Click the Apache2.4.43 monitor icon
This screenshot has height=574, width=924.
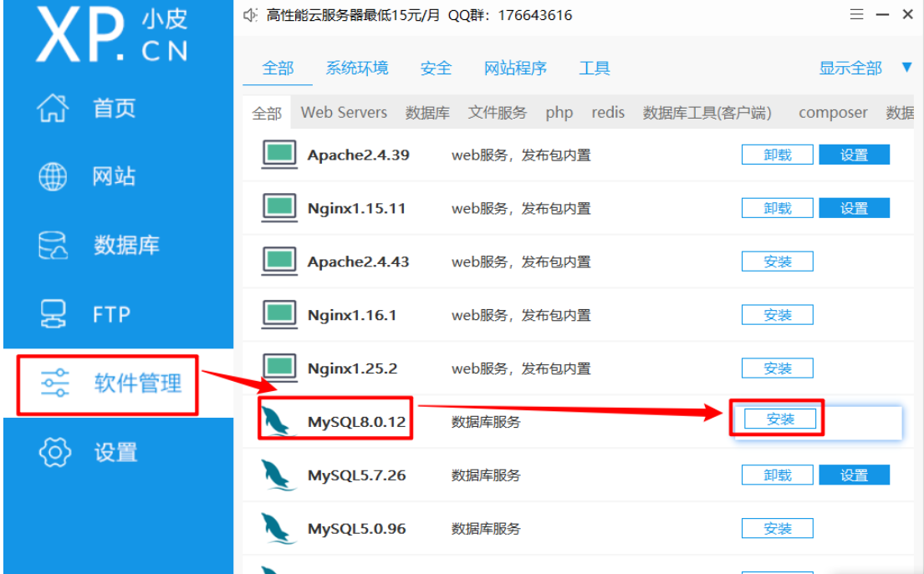pyautogui.click(x=279, y=262)
